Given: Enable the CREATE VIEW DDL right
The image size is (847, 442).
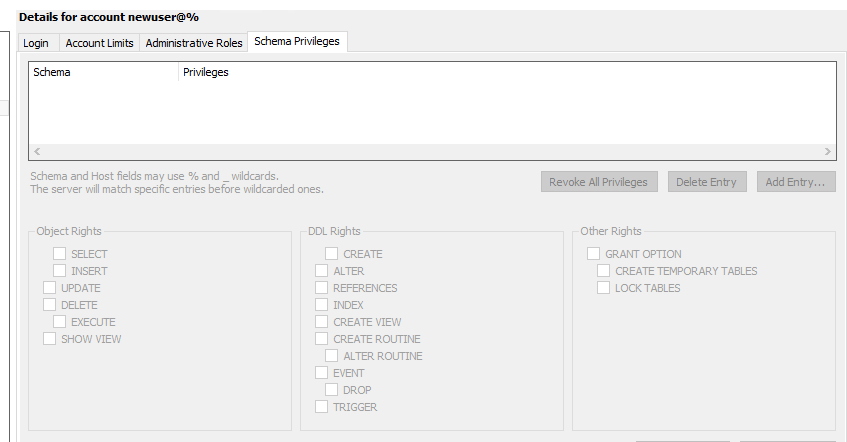Looking at the screenshot, I should pyautogui.click(x=321, y=322).
